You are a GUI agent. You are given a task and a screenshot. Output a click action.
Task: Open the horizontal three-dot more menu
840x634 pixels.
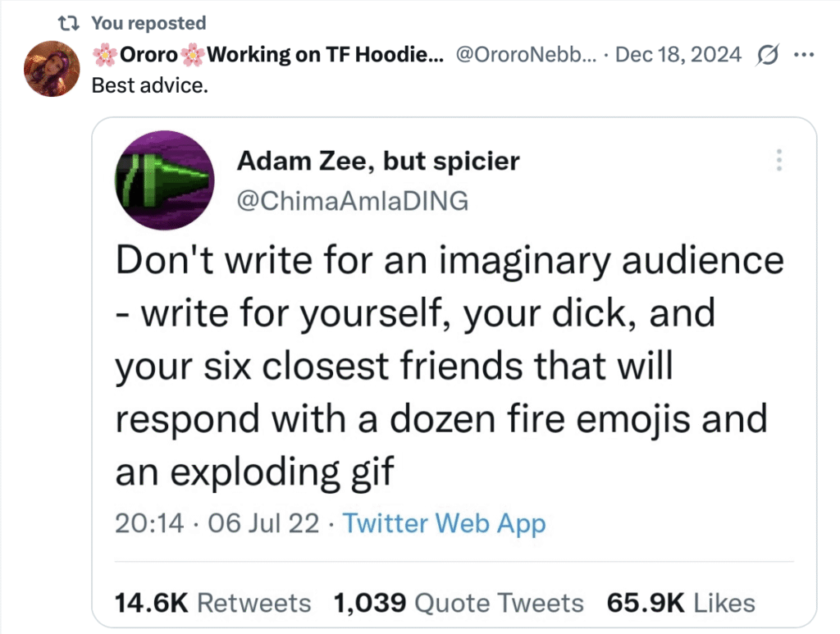(x=804, y=55)
